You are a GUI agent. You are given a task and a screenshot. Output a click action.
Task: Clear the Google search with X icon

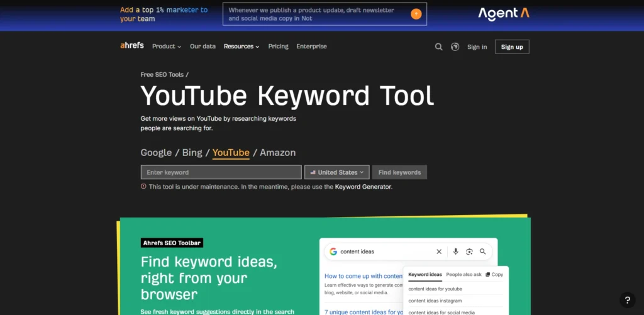point(438,251)
